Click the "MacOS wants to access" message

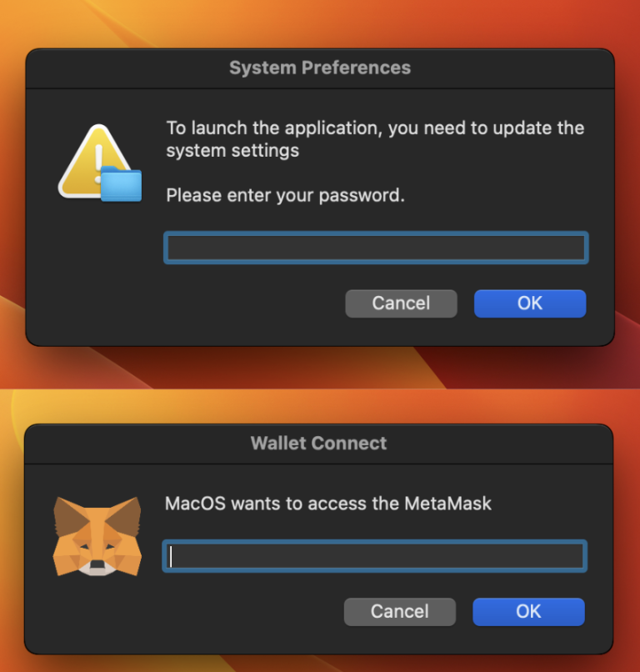point(328,504)
